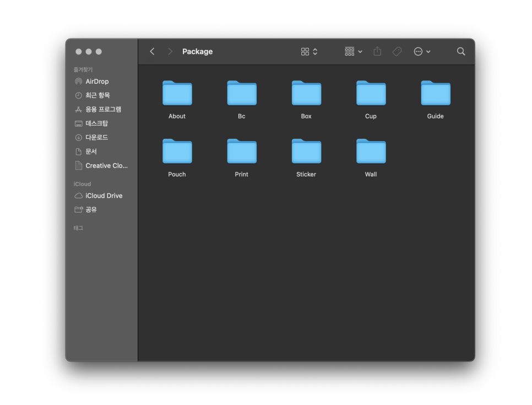Viewport: 532px width, 405px height.
Task: Open Creative Cloud Files in sidebar
Action: pyautogui.click(x=101, y=166)
